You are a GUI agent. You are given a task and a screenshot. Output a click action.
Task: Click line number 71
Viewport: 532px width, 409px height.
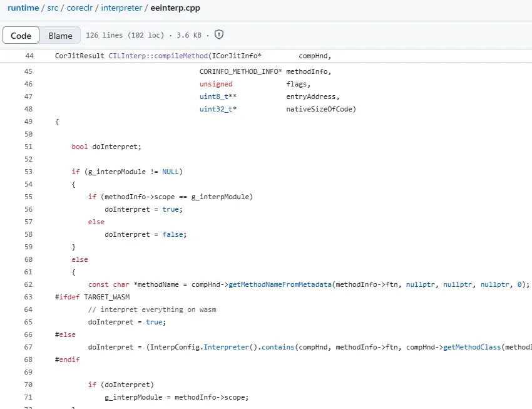pyautogui.click(x=29, y=397)
